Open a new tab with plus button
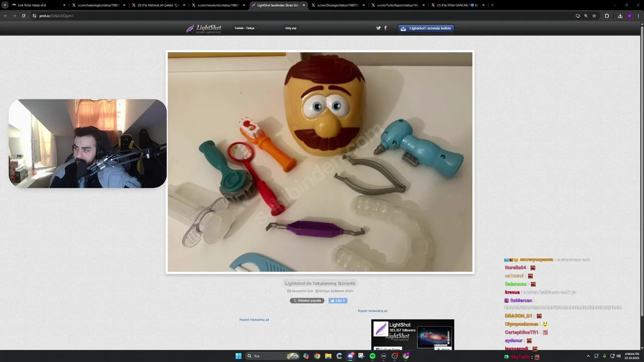The image size is (644, 362). click(492, 5)
